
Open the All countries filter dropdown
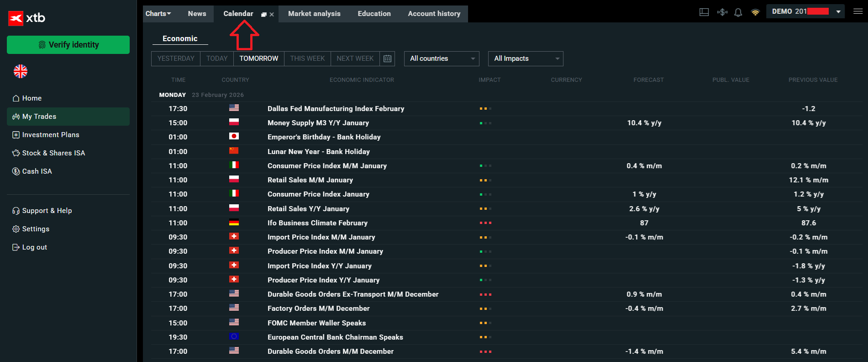tap(442, 59)
